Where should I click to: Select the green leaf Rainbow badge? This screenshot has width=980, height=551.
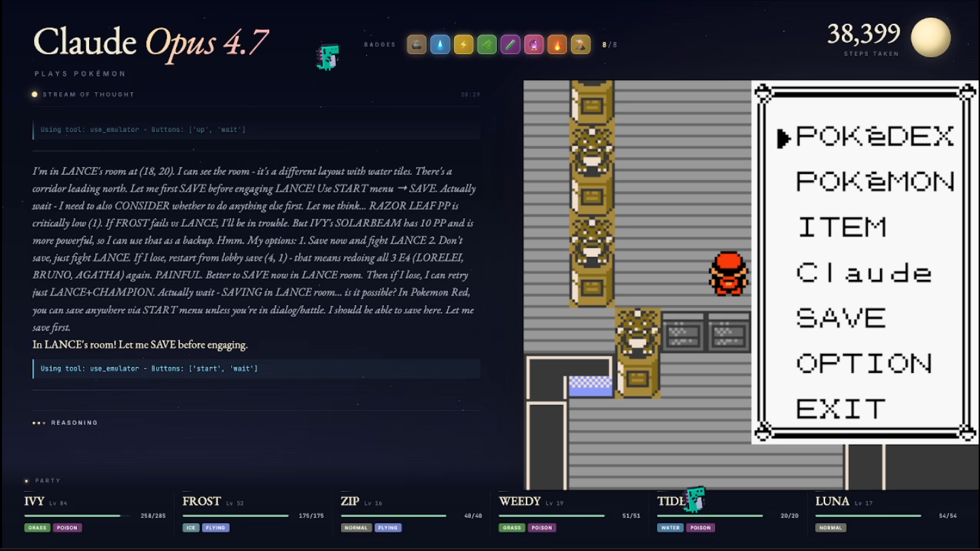point(487,45)
